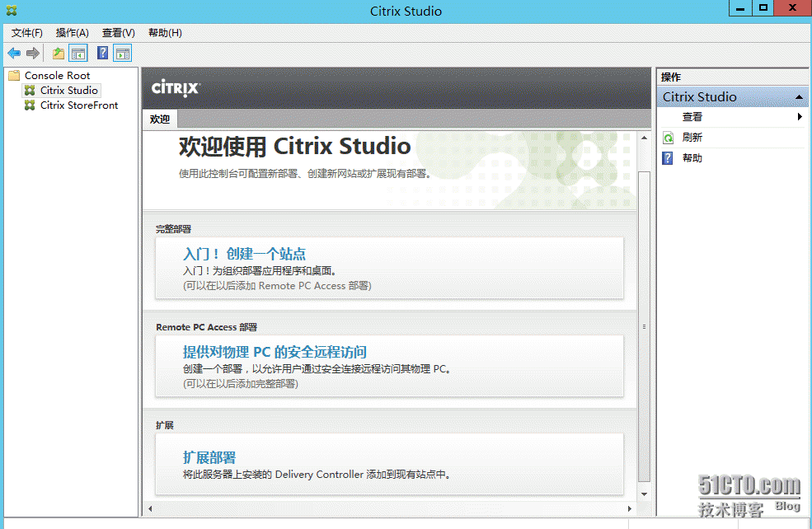Screen dimensions: 812x529
Task: Click the blue Help toolbar icon
Action: tap(102, 53)
